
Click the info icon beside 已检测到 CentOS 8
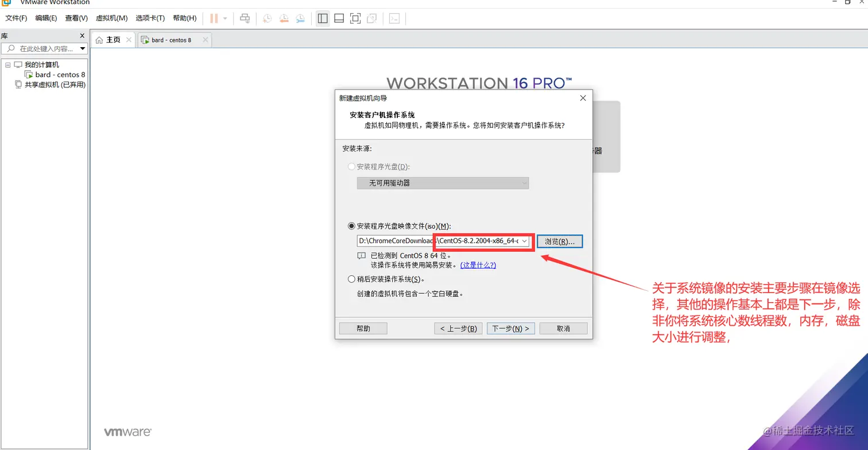click(361, 255)
